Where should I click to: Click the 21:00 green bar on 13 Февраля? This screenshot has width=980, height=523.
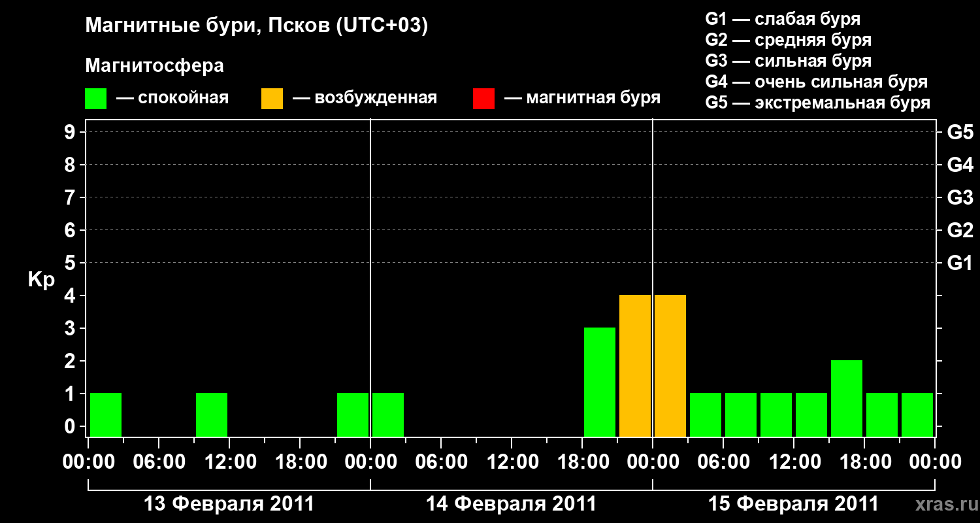353,414
